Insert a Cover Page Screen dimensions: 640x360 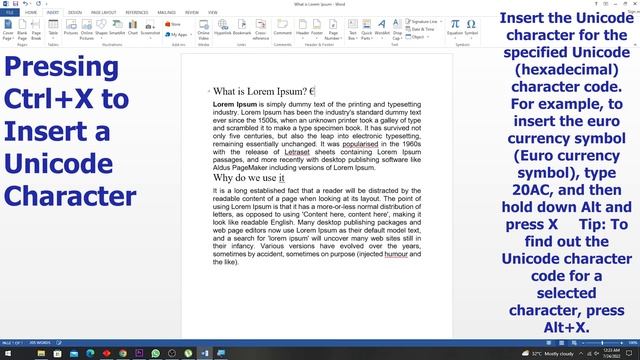click(x=8, y=30)
